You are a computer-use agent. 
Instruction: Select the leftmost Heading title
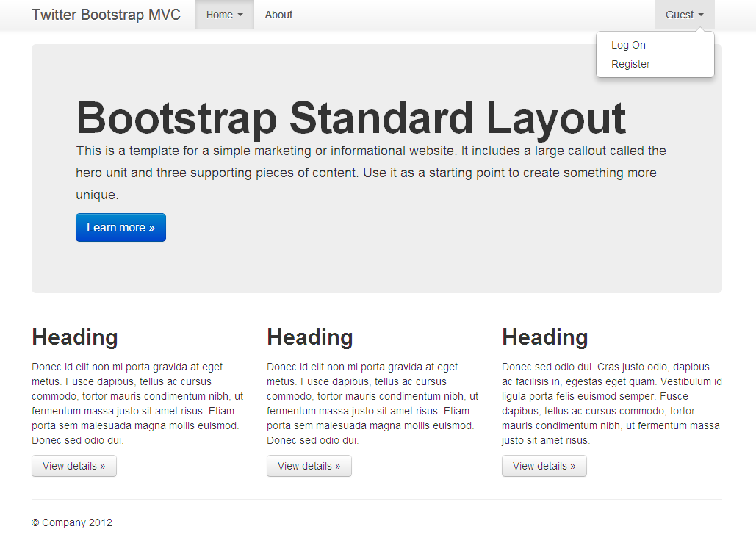74,337
